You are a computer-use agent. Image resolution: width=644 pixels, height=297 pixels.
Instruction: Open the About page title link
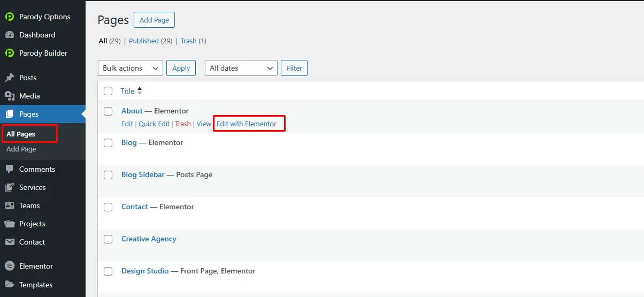click(132, 111)
